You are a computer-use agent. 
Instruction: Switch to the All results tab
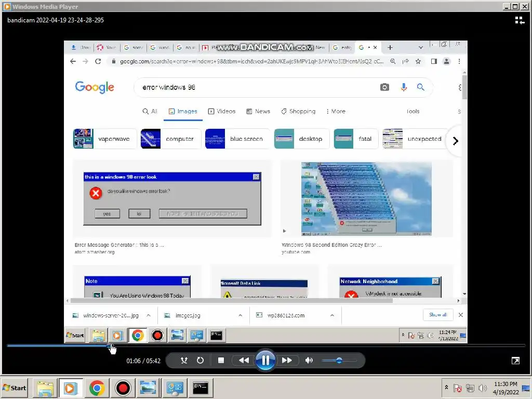150,111
